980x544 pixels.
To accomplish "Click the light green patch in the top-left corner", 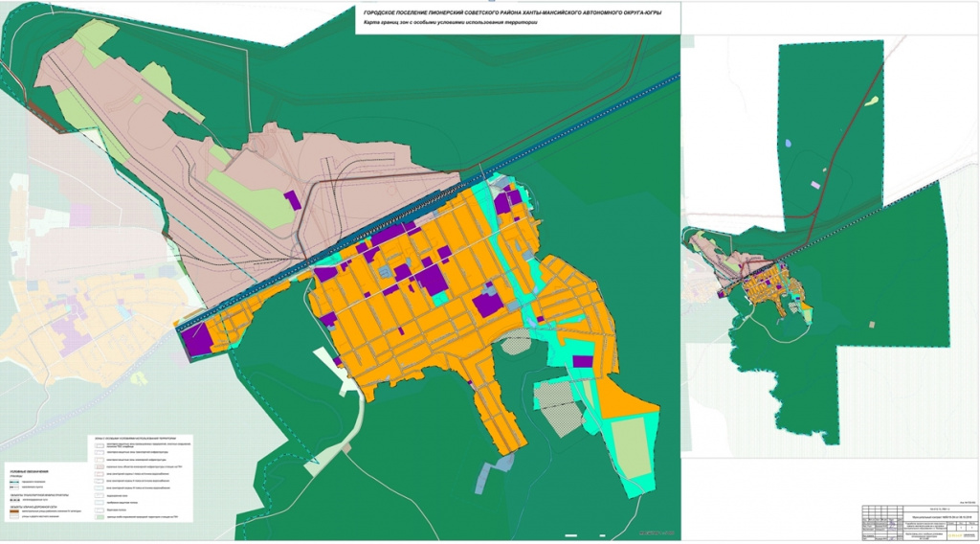I will (94, 40).
